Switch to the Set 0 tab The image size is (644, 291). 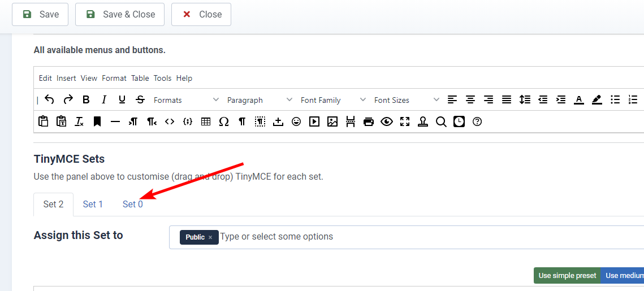pos(133,204)
